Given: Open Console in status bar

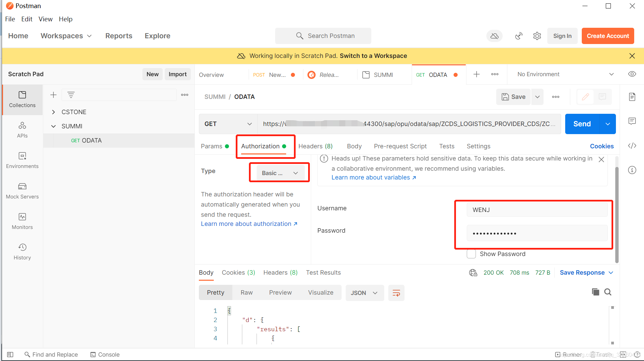Looking at the screenshot, I should click(105, 355).
